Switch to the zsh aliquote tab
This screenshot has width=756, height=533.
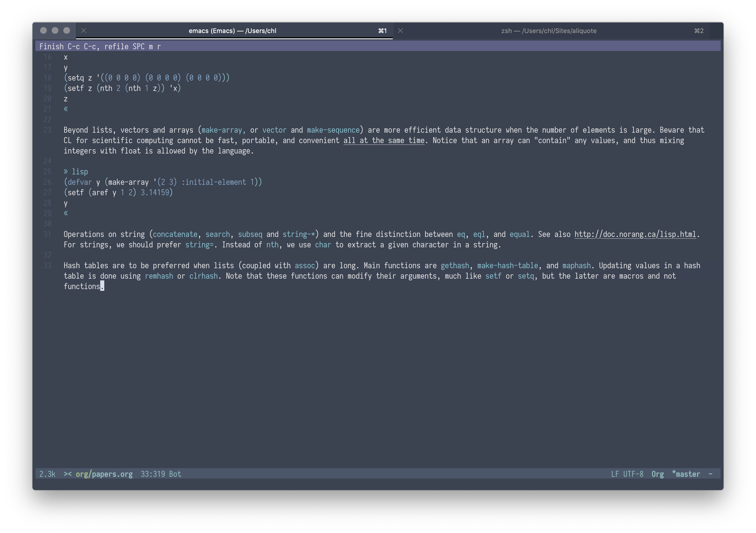coord(549,31)
